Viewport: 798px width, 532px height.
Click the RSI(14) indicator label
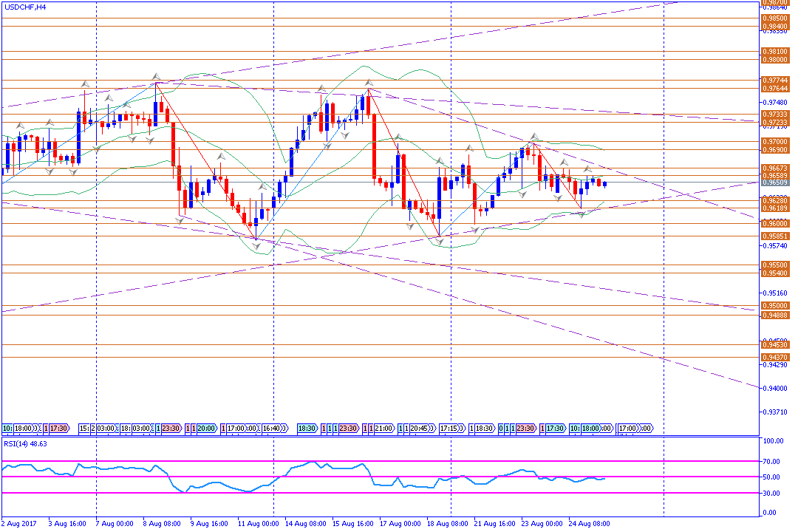point(25,443)
